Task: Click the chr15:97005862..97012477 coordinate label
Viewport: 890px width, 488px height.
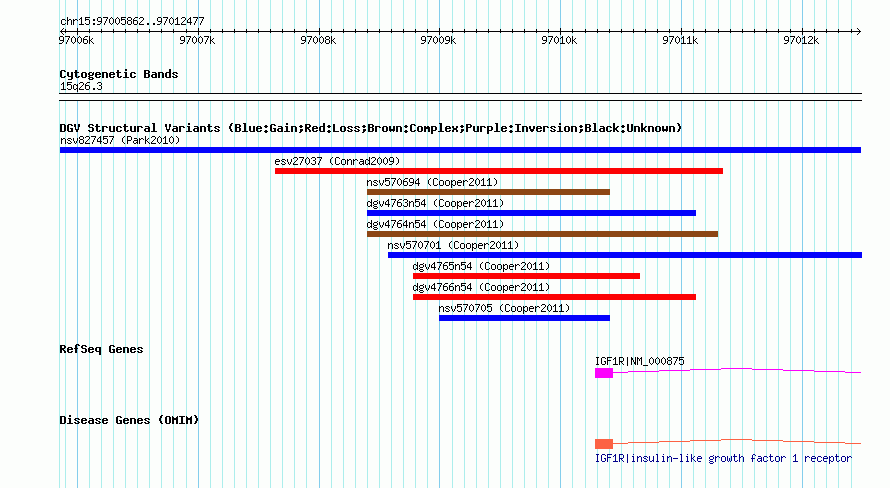Action: pos(132,21)
